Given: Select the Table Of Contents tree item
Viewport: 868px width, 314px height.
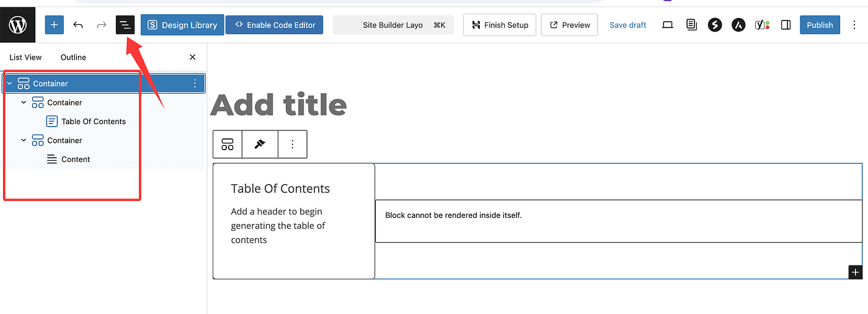Looking at the screenshot, I should click(x=93, y=122).
